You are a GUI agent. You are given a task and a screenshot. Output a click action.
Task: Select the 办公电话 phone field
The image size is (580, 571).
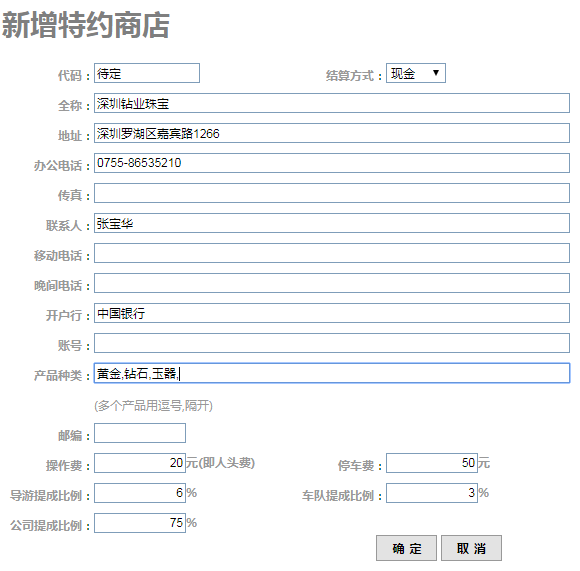click(332, 163)
